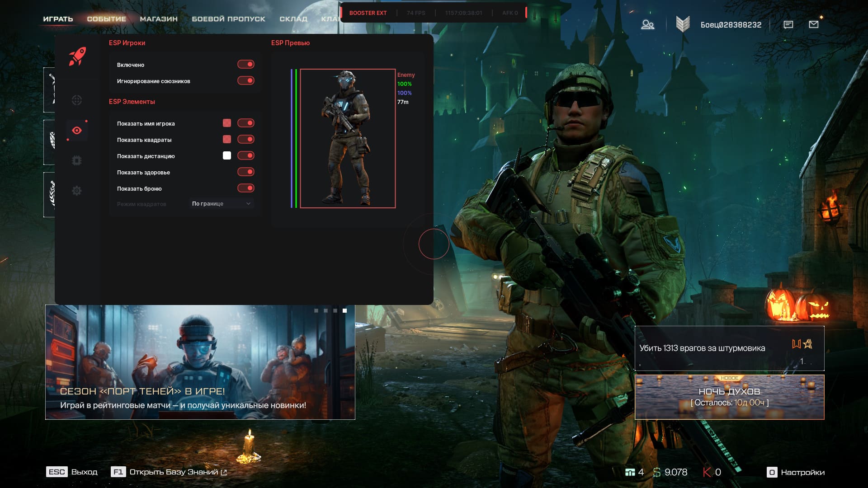Switch to the МАГАЗИН tab
The height and width of the screenshot is (488, 868).
[159, 19]
